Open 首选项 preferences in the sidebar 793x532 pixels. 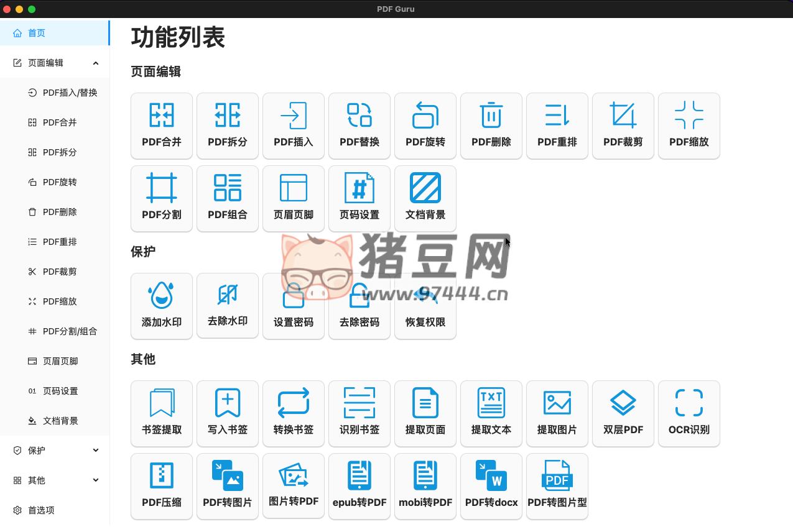pyautogui.click(x=41, y=510)
